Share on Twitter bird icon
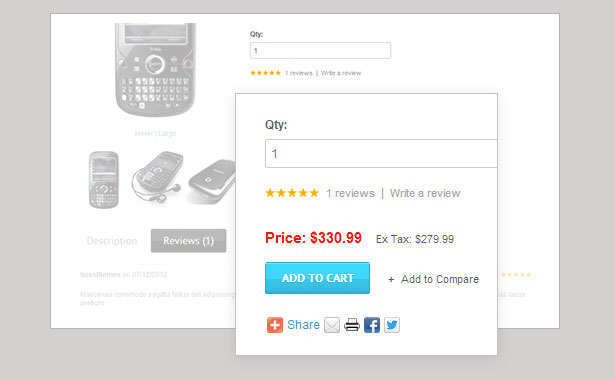 tap(392, 325)
